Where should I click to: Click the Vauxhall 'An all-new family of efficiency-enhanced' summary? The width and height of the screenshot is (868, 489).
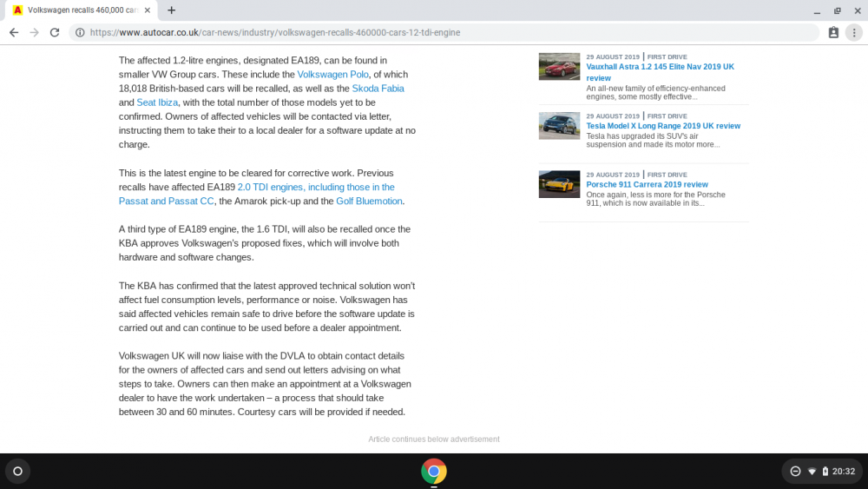pos(656,92)
